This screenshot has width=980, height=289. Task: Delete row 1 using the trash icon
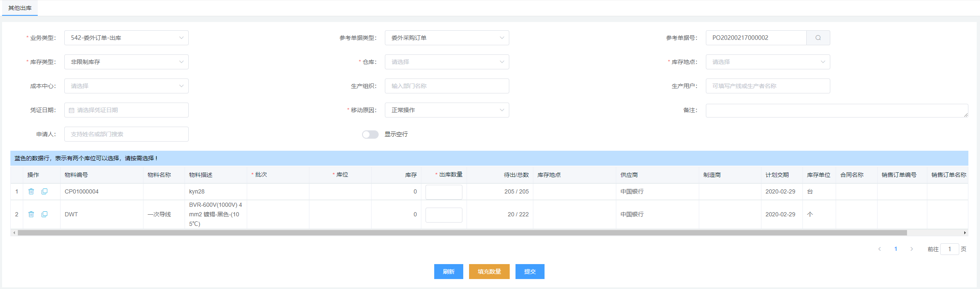[31, 191]
